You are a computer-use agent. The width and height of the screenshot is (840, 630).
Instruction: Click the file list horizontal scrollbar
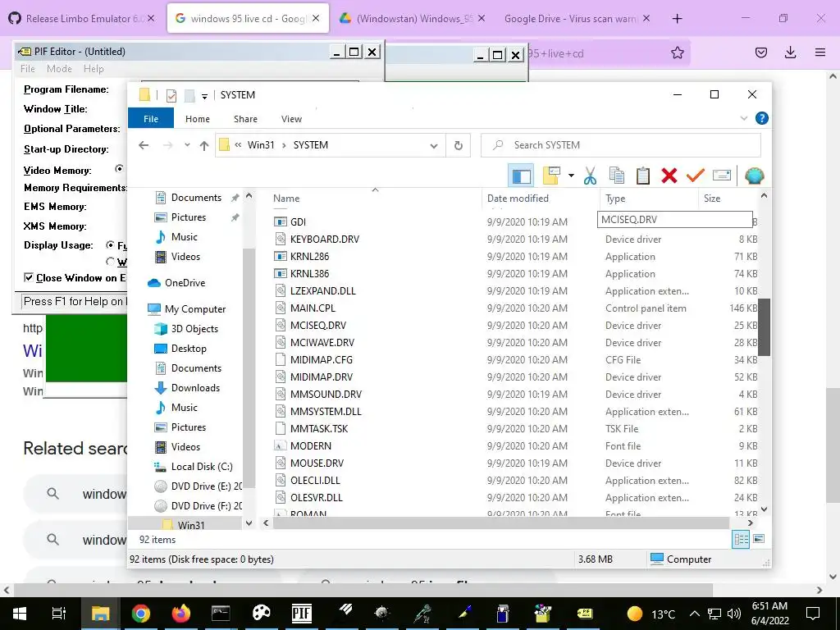501,523
